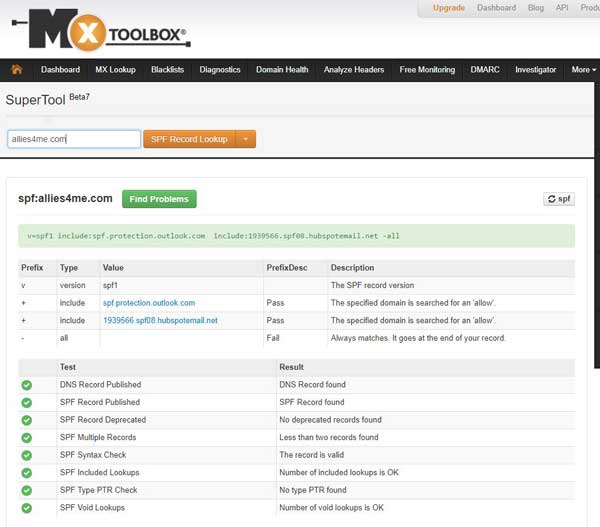Click the Prefix column header

click(32, 268)
